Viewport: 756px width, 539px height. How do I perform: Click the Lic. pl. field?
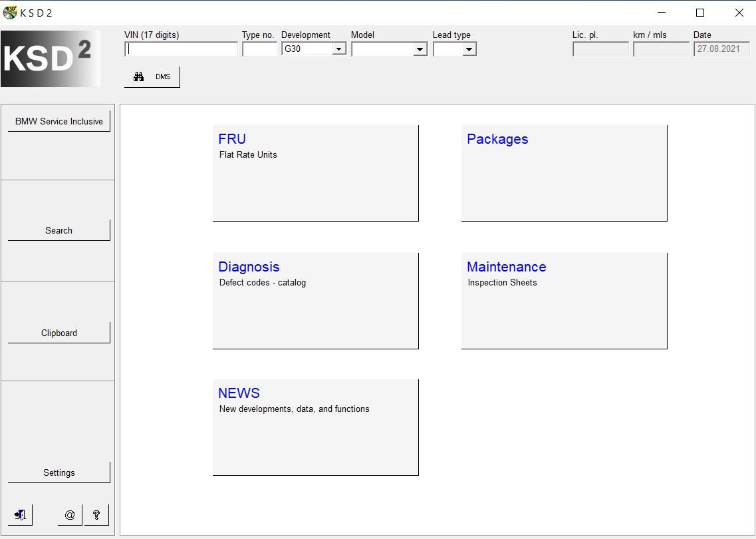(x=601, y=49)
